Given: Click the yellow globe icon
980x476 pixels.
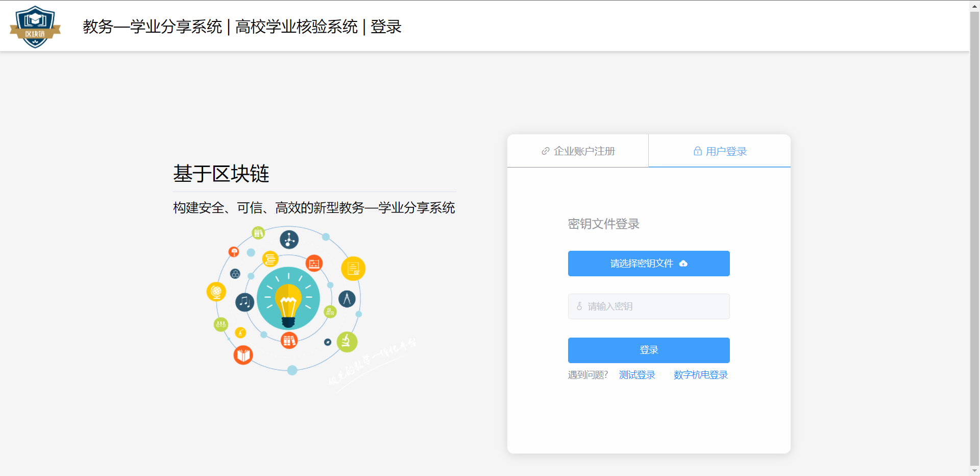Looking at the screenshot, I should [216, 292].
